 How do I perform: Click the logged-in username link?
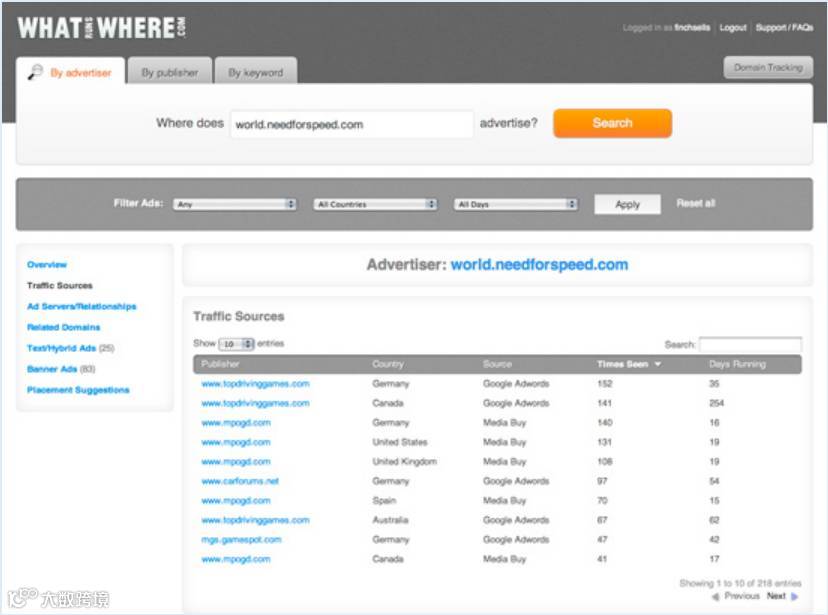pyautogui.click(x=692, y=27)
